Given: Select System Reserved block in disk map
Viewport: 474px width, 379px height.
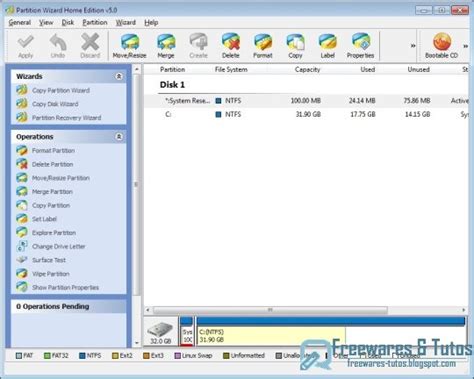Looking at the screenshot, I should point(187,331).
